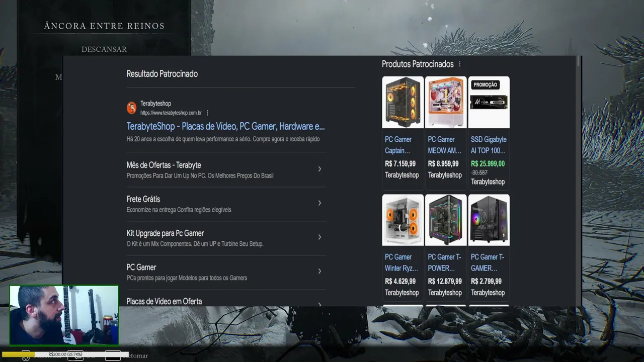The height and width of the screenshot is (362, 644).
Task: Click the Terabyteshop site name above the URL
Action: 155,104
